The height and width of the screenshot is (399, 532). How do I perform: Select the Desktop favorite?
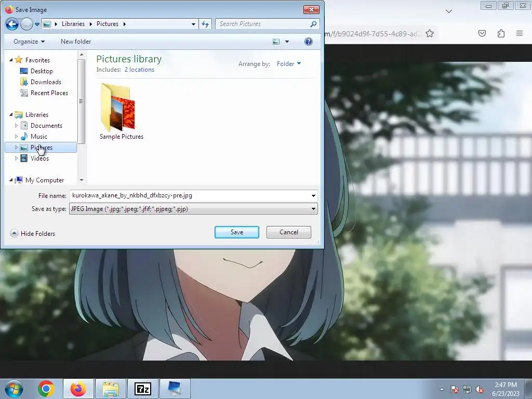(42, 71)
